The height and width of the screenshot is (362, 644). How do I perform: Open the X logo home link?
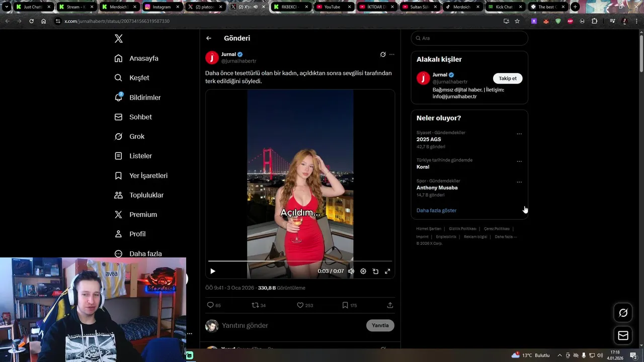pos(119,39)
